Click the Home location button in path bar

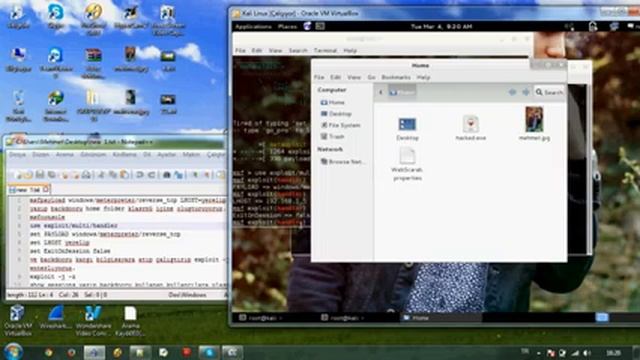pyautogui.click(x=402, y=92)
